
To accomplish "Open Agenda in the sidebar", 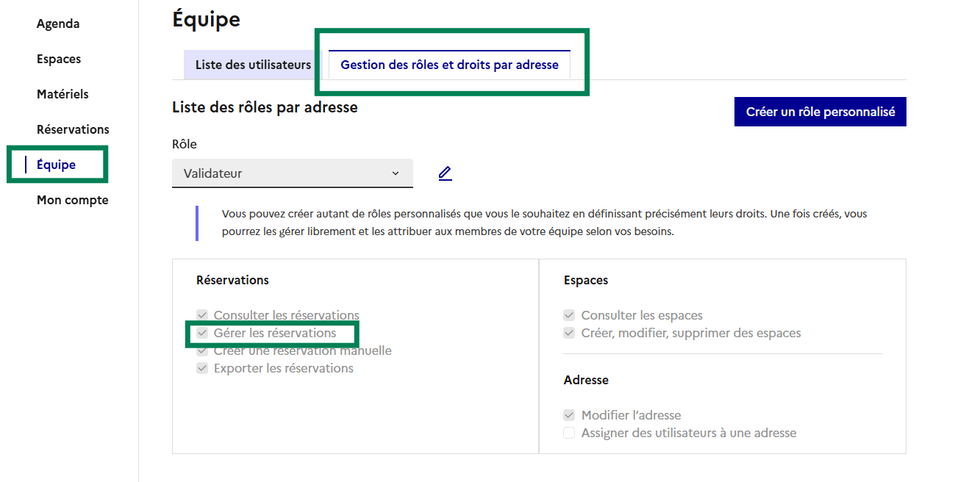I will 58,24.
